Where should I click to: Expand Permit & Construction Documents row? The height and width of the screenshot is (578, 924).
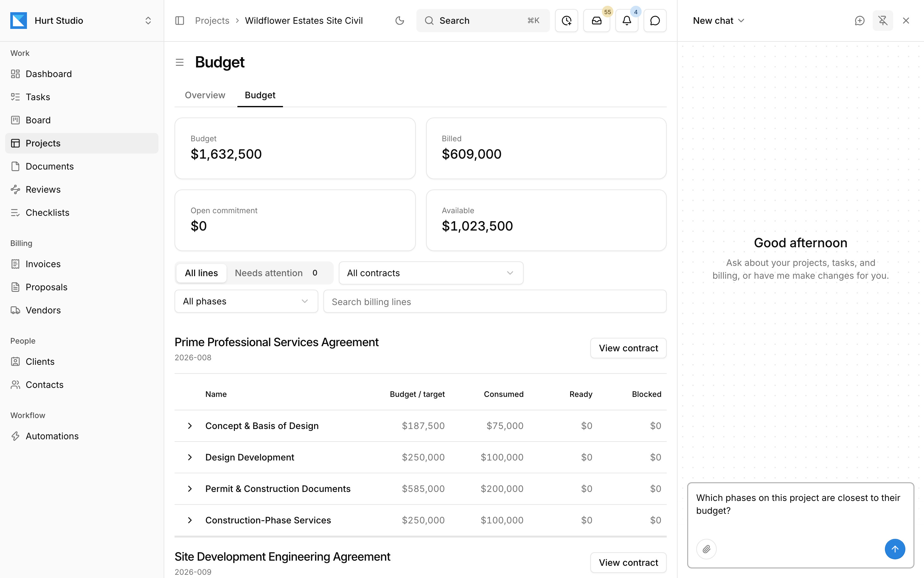pyautogui.click(x=190, y=489)
